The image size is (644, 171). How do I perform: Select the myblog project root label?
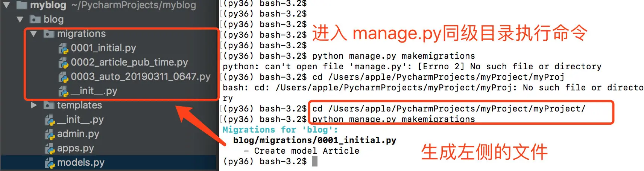(x=48, y=5)
